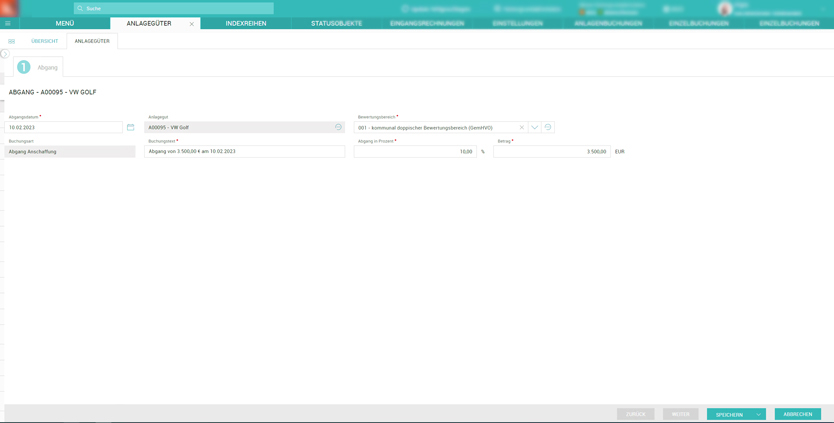
Task: Expand the left side panel arrow
Action: (4, 54)
